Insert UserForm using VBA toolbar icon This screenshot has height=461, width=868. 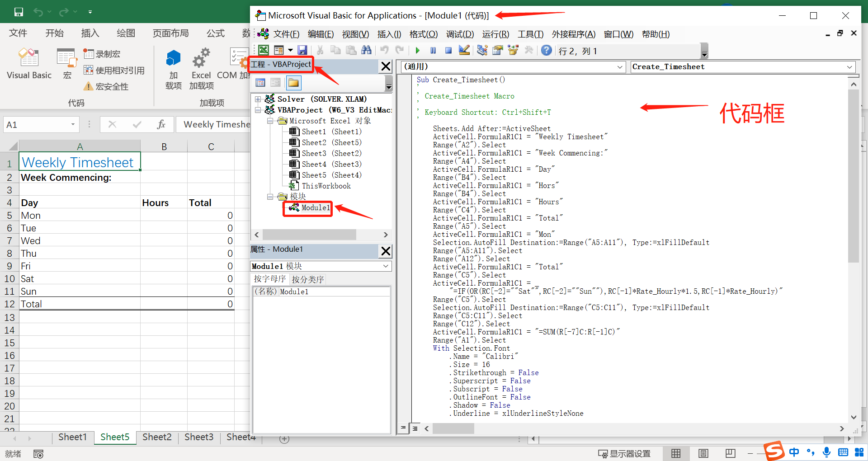[x=278, y=50]
